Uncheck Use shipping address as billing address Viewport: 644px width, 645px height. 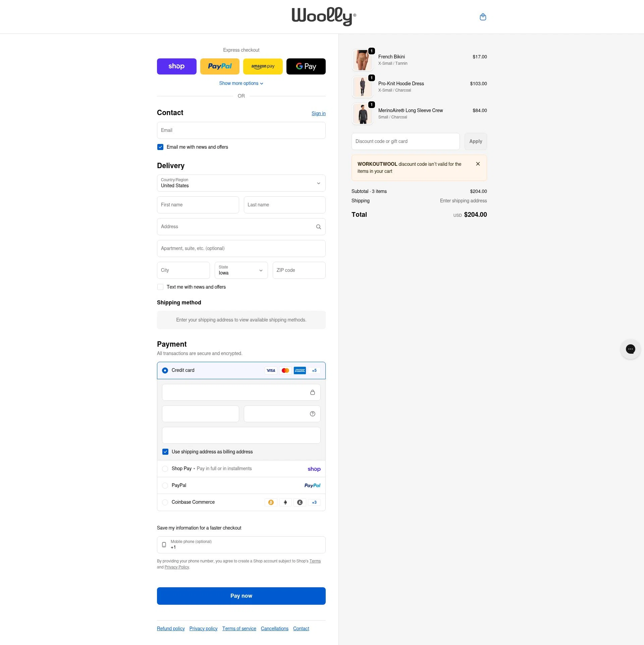tap(165, 452)
